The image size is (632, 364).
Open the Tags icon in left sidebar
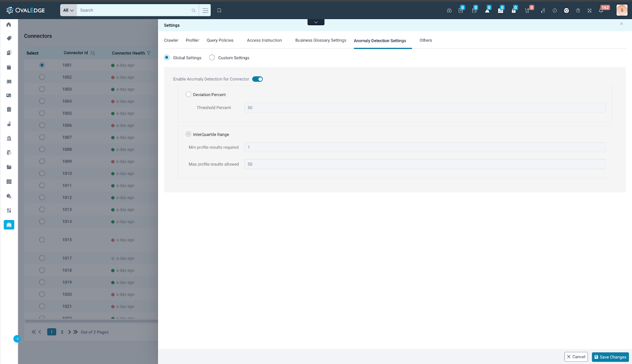(x=9, y=38)
